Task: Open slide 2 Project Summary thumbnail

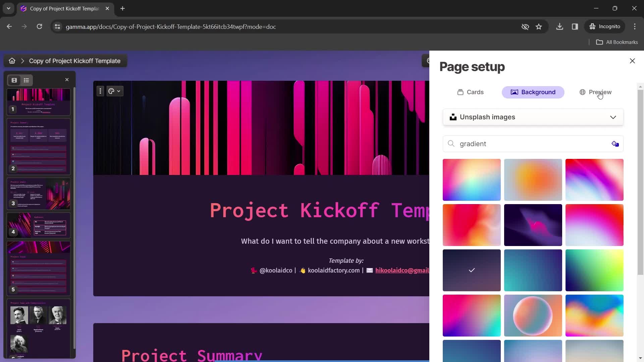Action: click(39, 146)
